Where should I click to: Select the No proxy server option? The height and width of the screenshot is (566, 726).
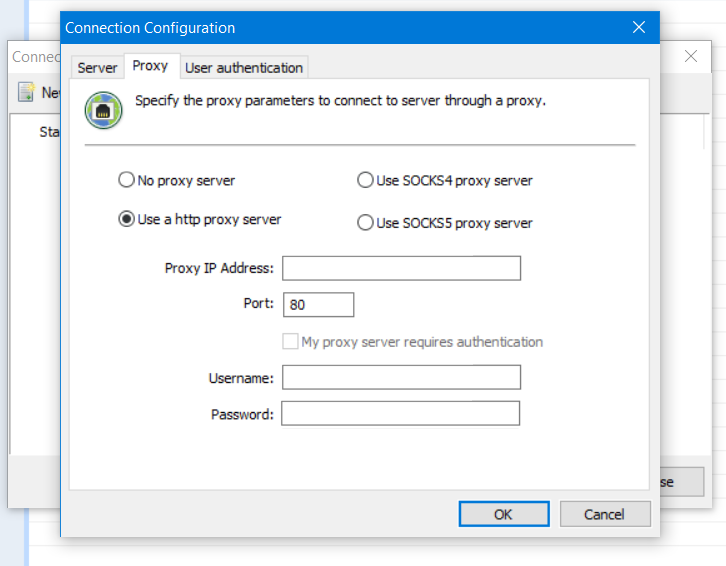tap(126, 181)
